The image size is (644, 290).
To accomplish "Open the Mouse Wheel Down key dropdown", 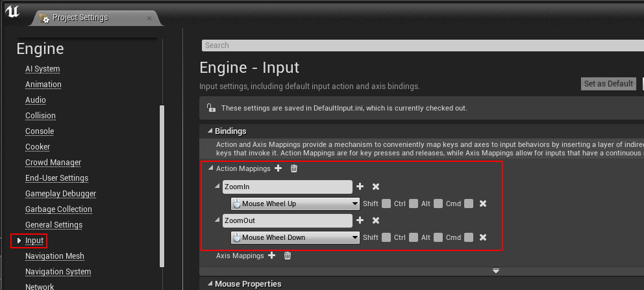I will 295,237.
